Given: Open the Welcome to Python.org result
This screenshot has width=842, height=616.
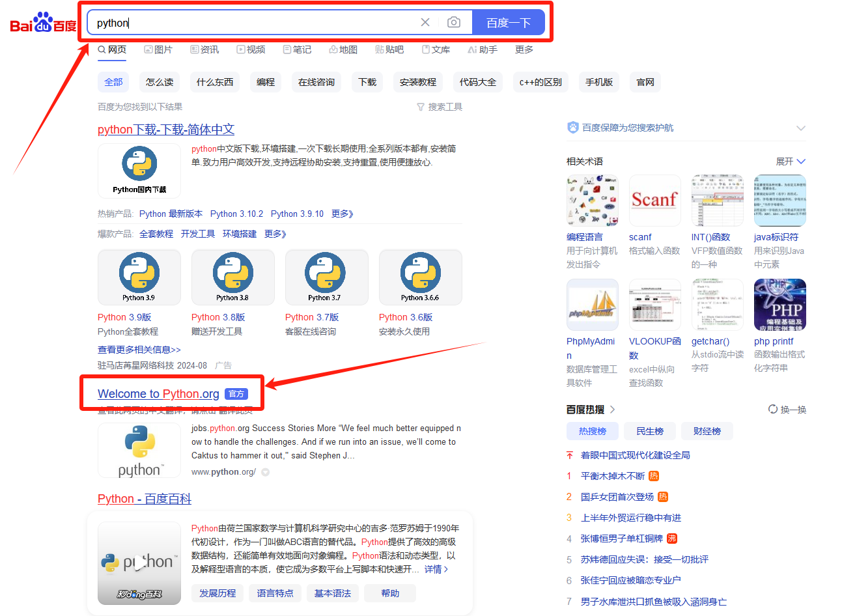Looking at the screenshot, I should (x=158, y=394).
